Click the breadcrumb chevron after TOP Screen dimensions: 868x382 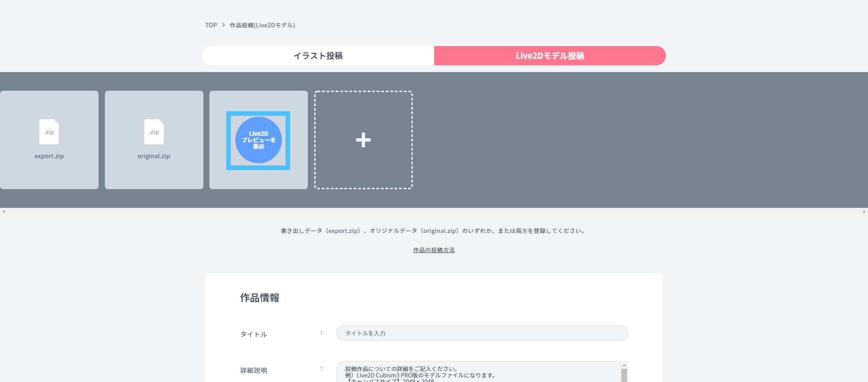(223, 25)
